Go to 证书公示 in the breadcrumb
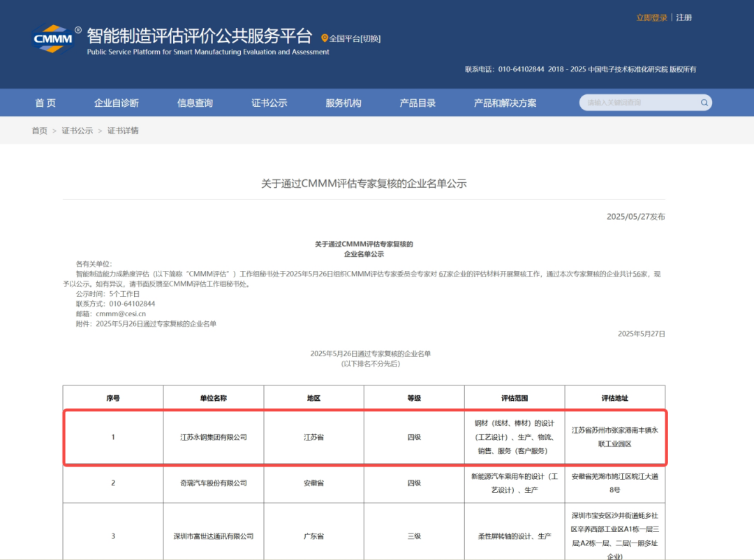This screenshot has height=560, width=754. tap(77, 131)
